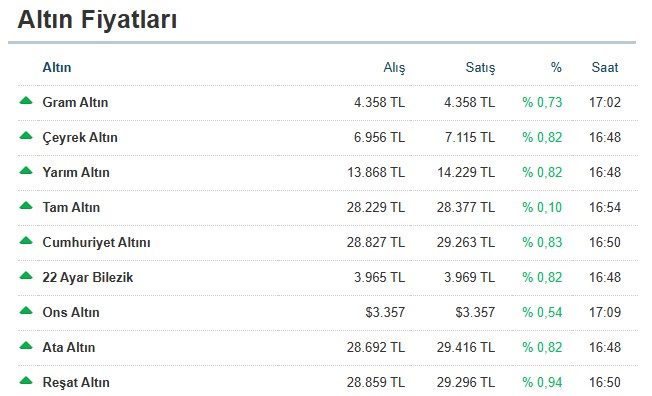Select the Cumhuriyet Altını row name
Image resolution: width=652 pixels, height=396 pixels.
(x=96, y=243)
